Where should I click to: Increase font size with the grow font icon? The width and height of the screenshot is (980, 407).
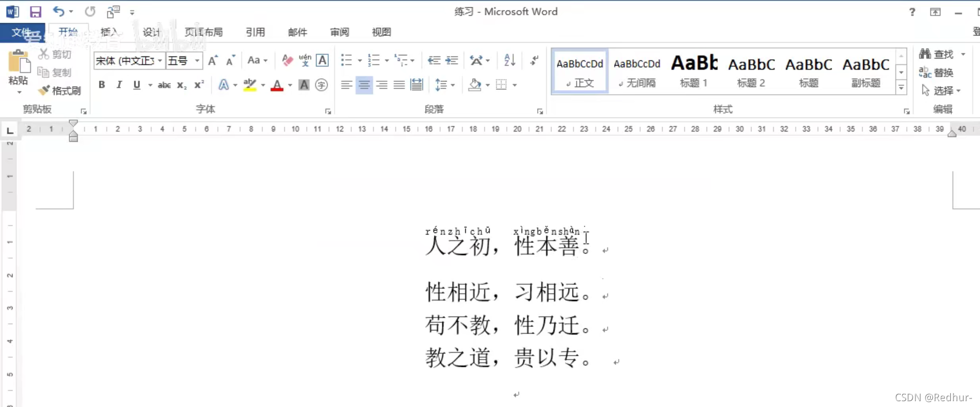[213, 60]
